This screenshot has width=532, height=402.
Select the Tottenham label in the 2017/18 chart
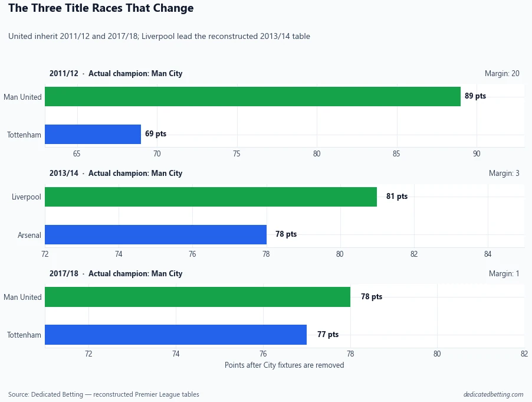[x=24, y=335]
